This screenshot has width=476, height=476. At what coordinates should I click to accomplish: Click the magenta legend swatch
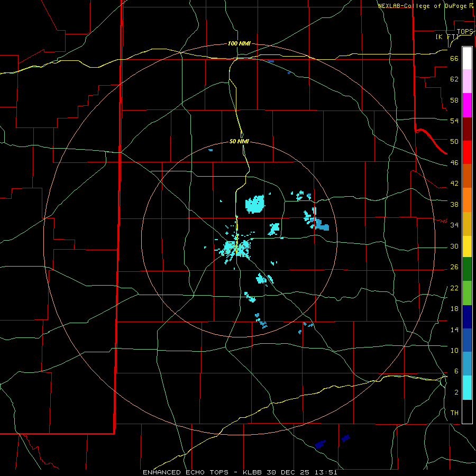point(467,105)
